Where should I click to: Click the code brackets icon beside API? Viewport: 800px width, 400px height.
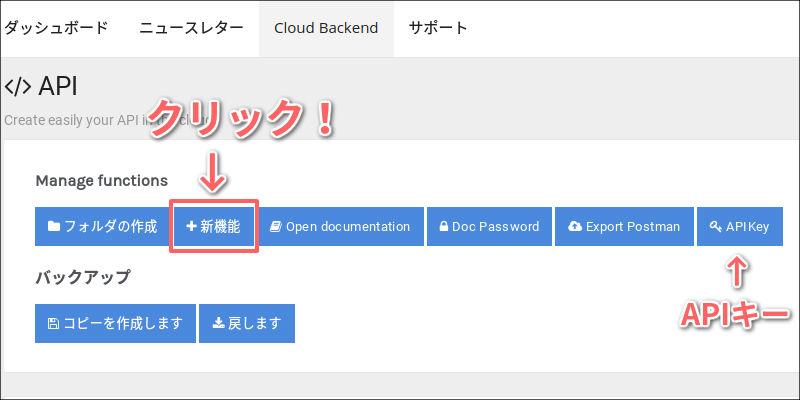18,87
